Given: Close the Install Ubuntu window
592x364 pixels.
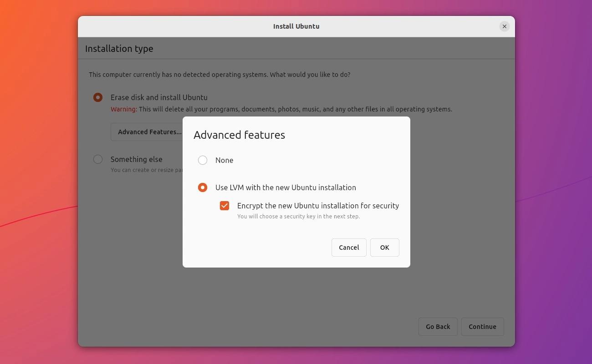Looking at the screenshot, I should pos(504,26).
